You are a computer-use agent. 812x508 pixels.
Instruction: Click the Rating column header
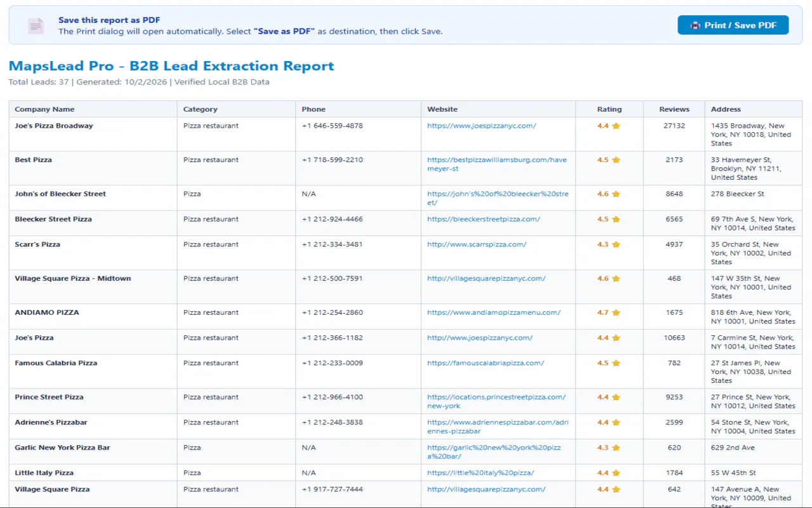pyautogui.click(x=610, y=109)
